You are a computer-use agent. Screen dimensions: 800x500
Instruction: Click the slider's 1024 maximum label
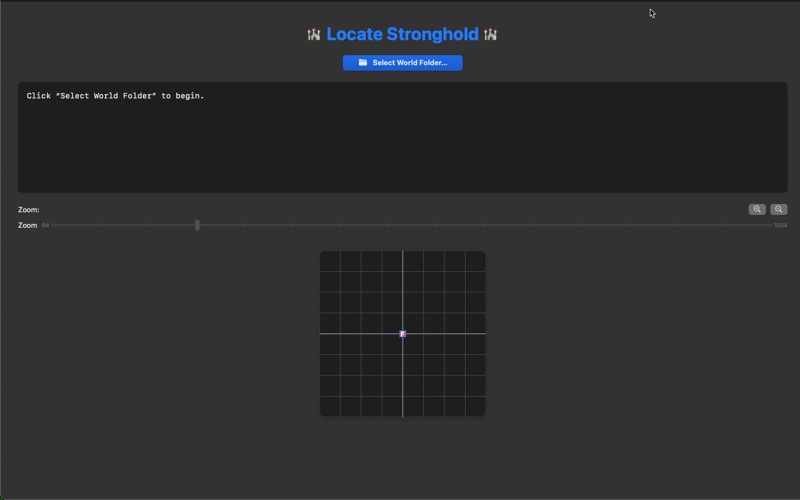[x=780, y=225]
